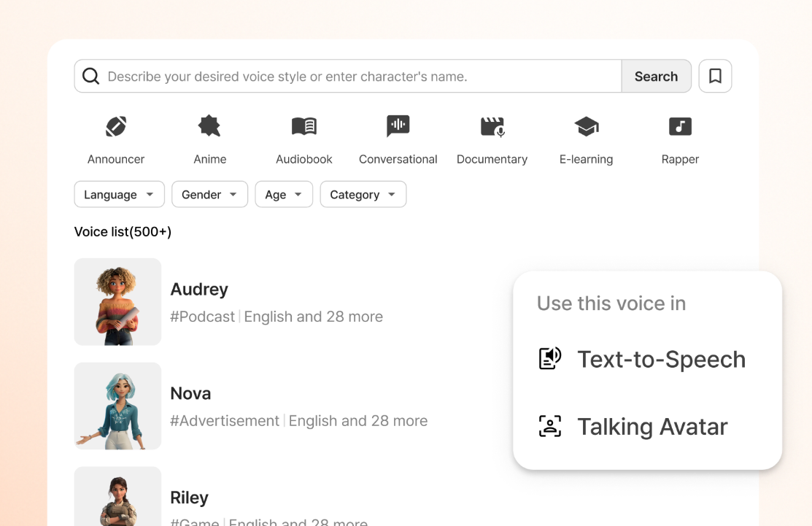The width and height of the screenshot is (812, 526).
Task: Open the Category dropdown filter
Action: point(363,195)
